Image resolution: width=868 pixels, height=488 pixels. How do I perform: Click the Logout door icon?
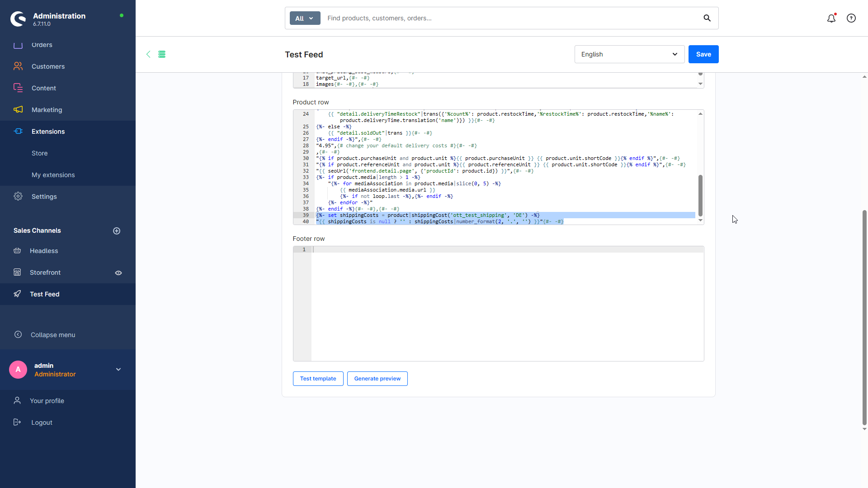pos(17,422)
